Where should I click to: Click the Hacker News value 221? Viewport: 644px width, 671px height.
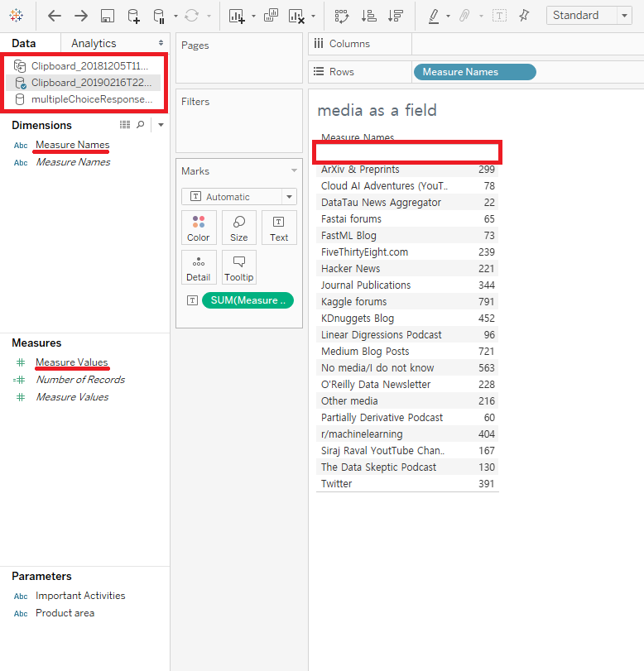487,269
